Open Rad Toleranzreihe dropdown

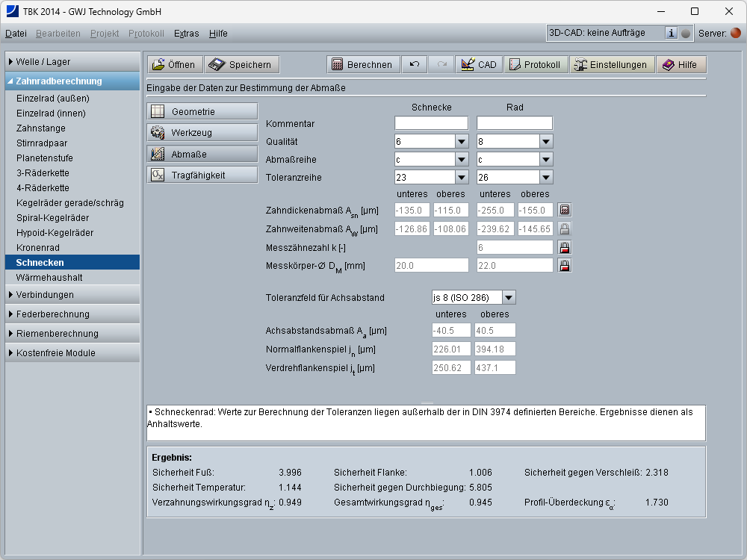545,177
